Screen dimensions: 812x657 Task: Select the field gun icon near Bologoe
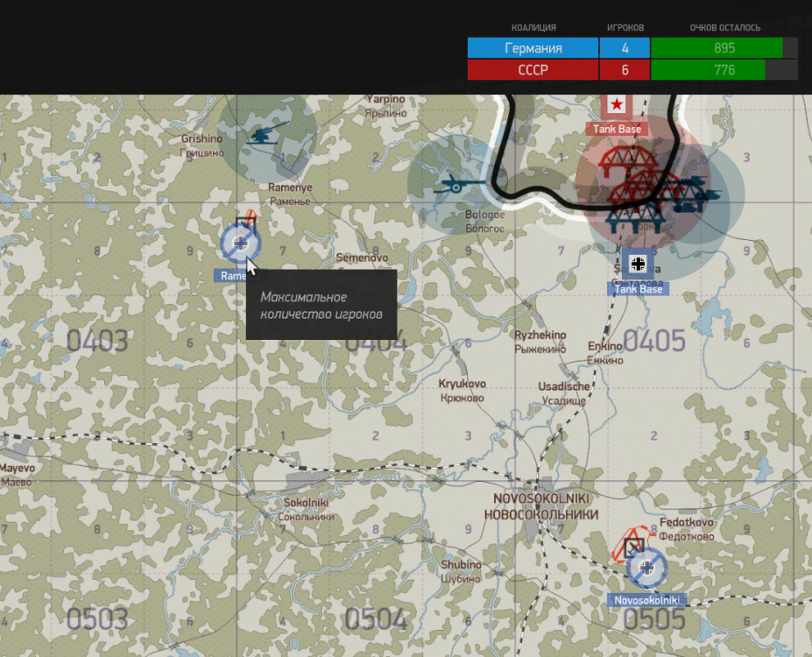pos(459,184)
